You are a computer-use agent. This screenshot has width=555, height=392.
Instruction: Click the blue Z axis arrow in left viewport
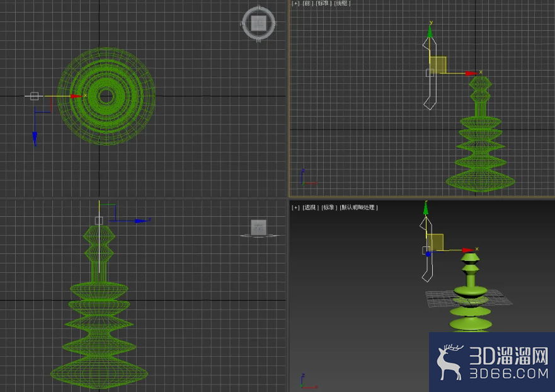(141, 221)
